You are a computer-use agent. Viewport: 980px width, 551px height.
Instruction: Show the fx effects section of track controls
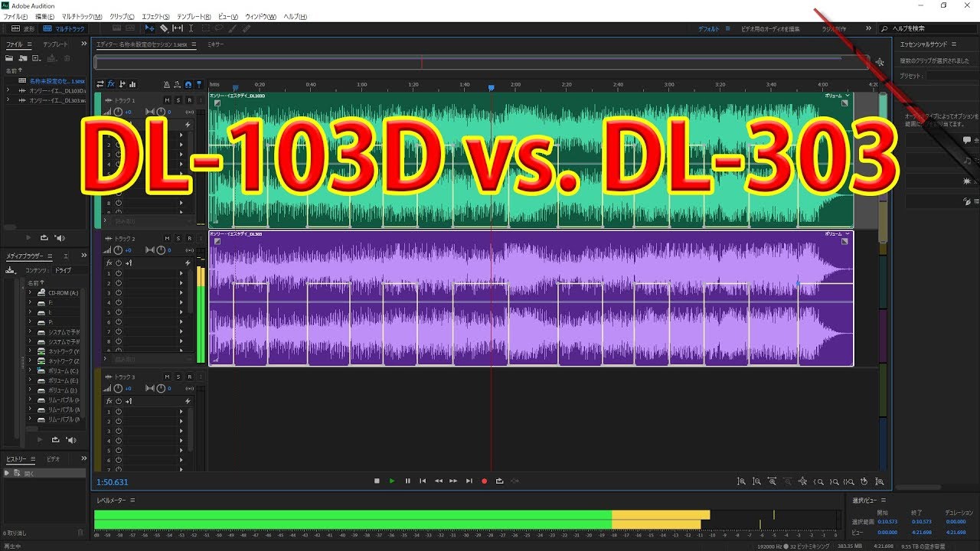point(111,84)
